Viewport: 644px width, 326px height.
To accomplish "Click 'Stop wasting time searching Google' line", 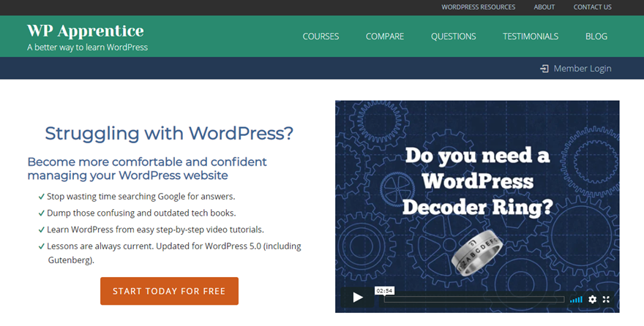I will coord(141,197).
